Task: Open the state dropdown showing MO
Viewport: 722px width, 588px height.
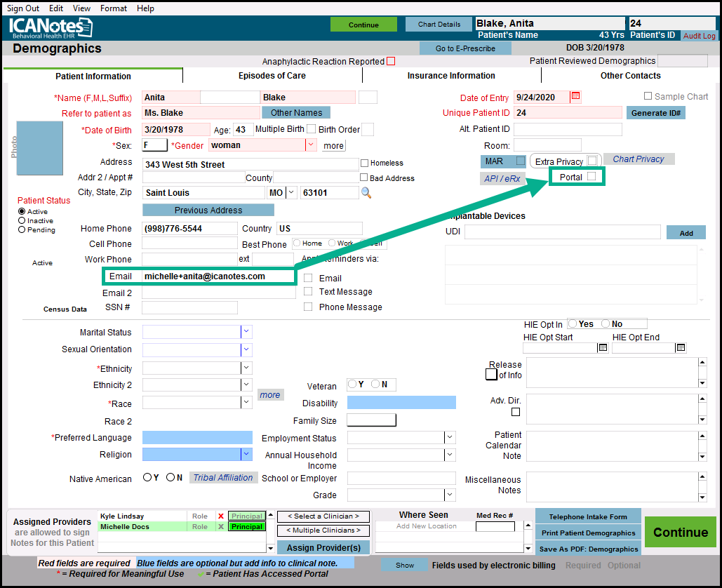Action: tap(292, 192)
